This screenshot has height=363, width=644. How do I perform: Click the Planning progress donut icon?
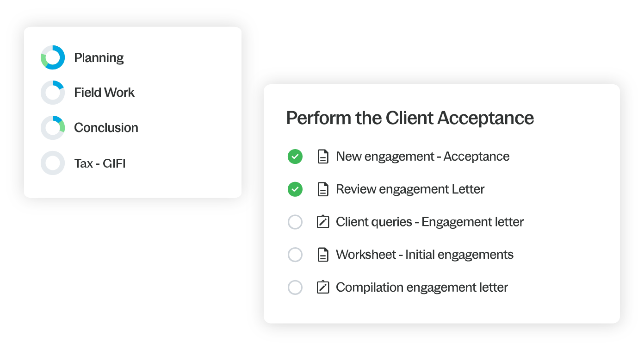[53, 57]
